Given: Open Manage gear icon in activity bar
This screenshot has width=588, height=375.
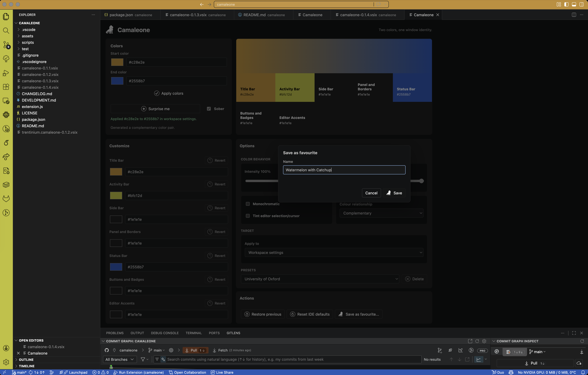Looking at the screenshot, I should tap(6, 362).
